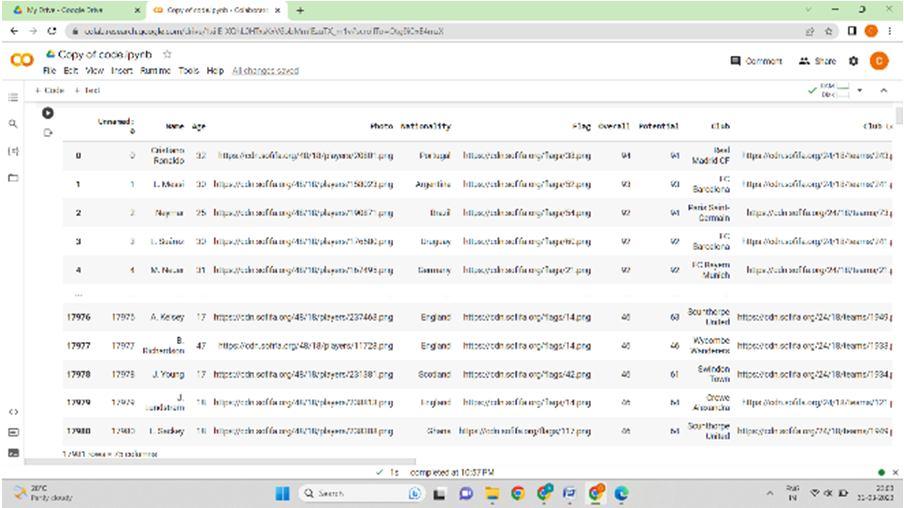Open network and volume system tray icons
This screenshot has width=904, height=508.
[828, 493]
